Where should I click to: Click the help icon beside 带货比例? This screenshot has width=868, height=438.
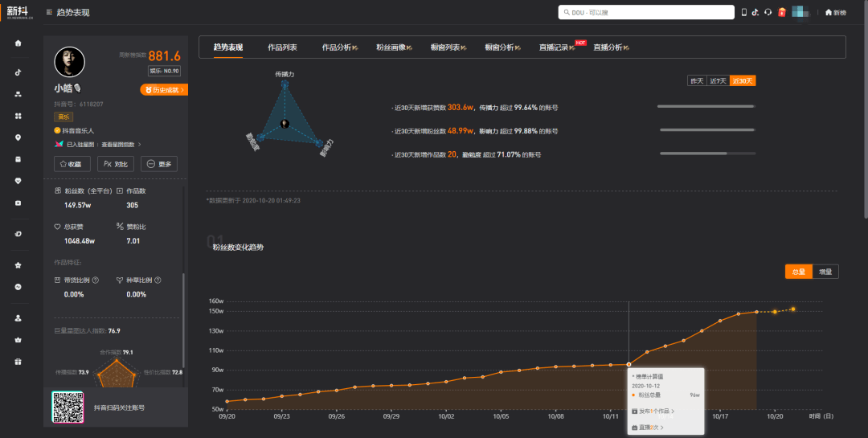96,280
